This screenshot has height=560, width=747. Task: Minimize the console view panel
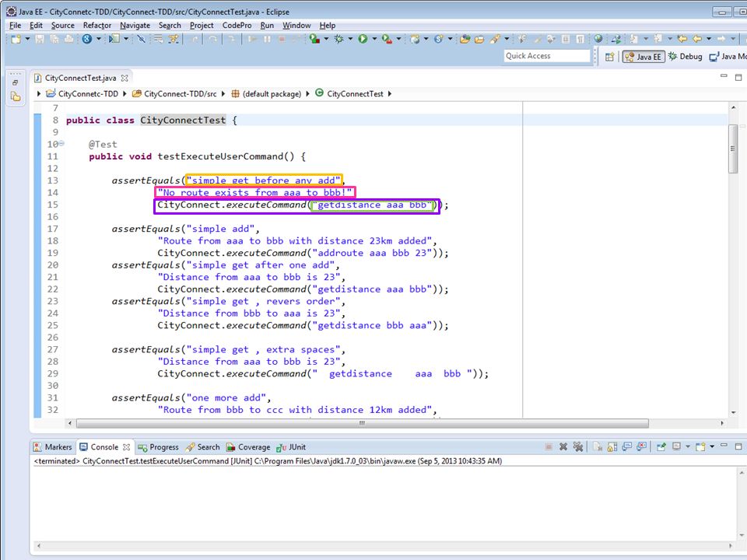click(x=724, y=446)
